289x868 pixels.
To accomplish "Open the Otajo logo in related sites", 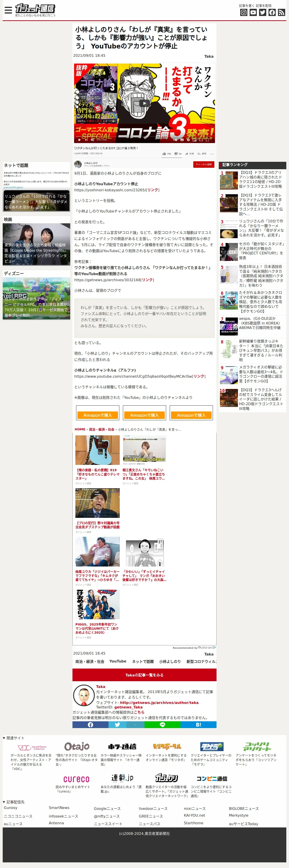I will 77,747.
